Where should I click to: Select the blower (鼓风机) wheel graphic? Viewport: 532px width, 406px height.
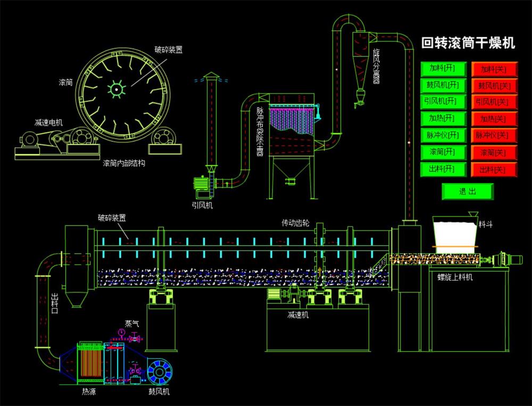coord(159,370)
